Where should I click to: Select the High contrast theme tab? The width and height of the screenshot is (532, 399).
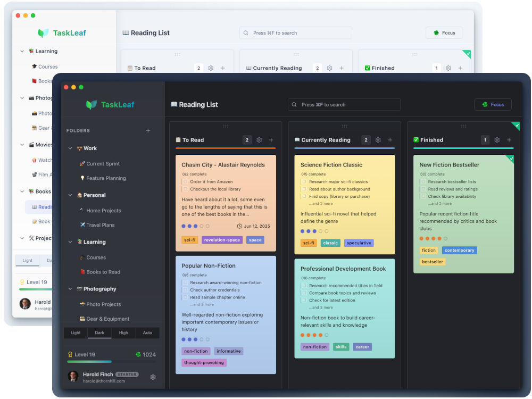coord(123,333)
